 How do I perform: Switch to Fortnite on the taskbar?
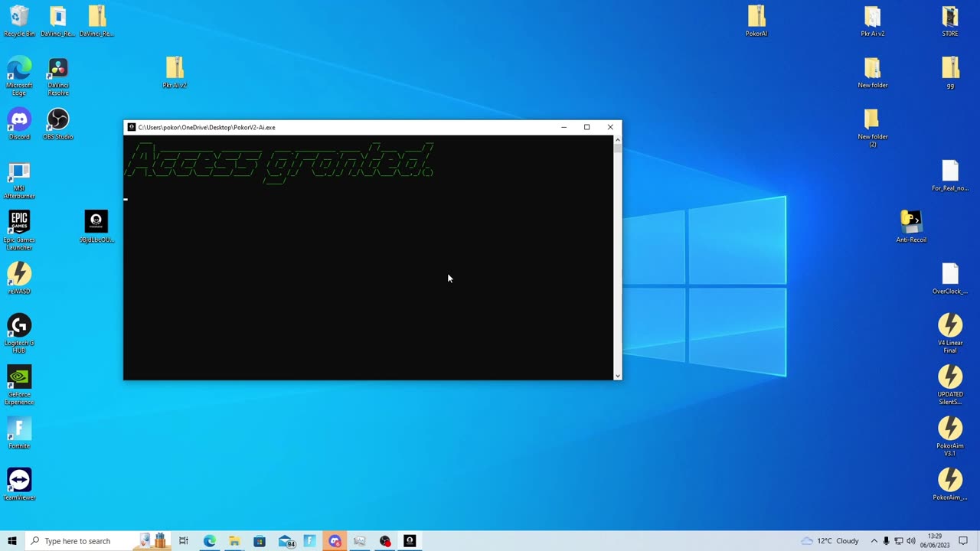[309, 541]
